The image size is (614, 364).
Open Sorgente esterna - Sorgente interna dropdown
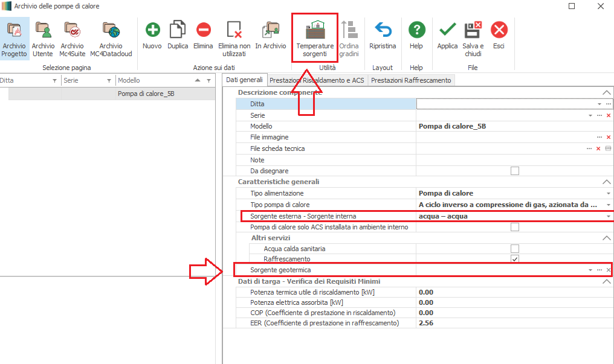pos(608,216)
